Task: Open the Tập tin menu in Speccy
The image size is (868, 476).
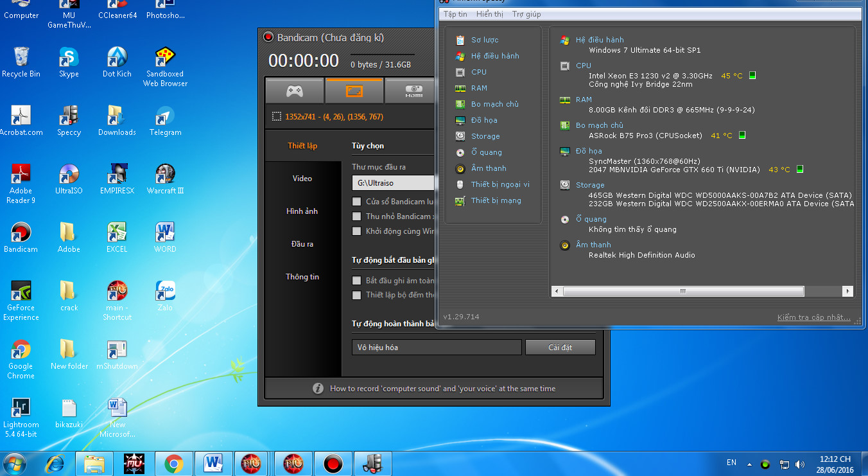Action: 455,14
